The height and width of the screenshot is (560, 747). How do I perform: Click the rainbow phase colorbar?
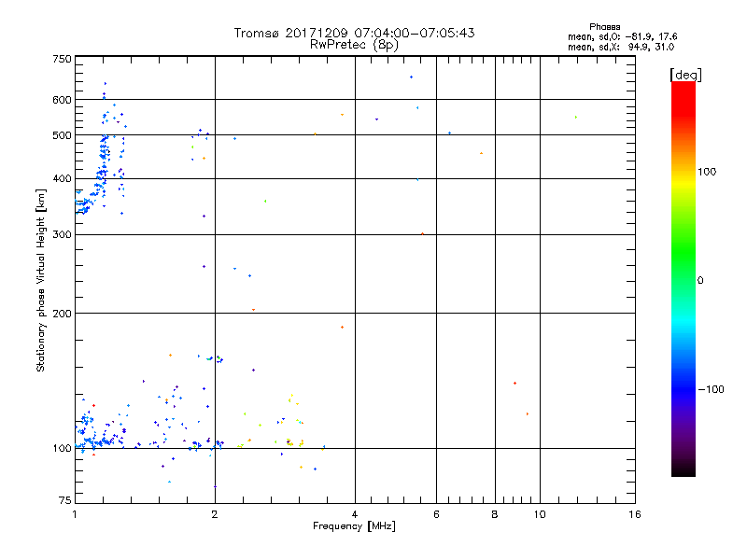tap(684, 278)
